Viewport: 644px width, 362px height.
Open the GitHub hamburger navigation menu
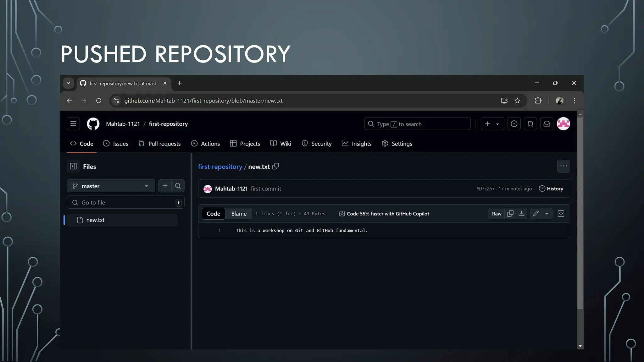[x=73, y=124]
